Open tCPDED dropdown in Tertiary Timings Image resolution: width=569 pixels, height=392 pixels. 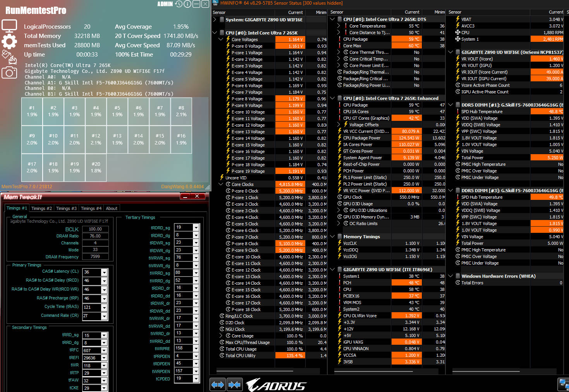coord(196,379)
